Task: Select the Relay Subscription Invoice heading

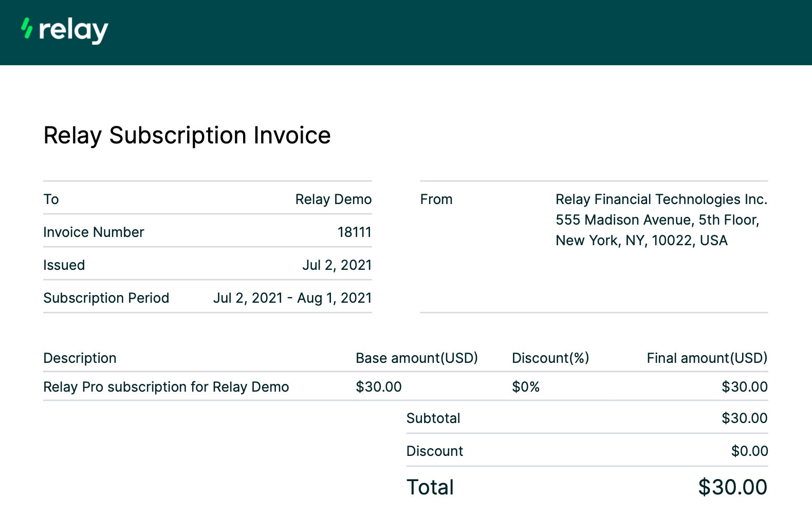Action: click(x=187, y=136)
